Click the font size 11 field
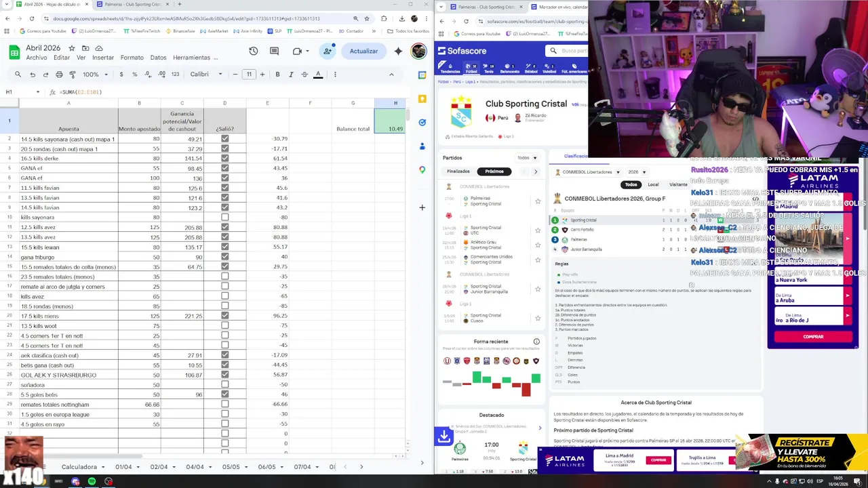Viewport: 868px width, 488px height. (249, 75)
